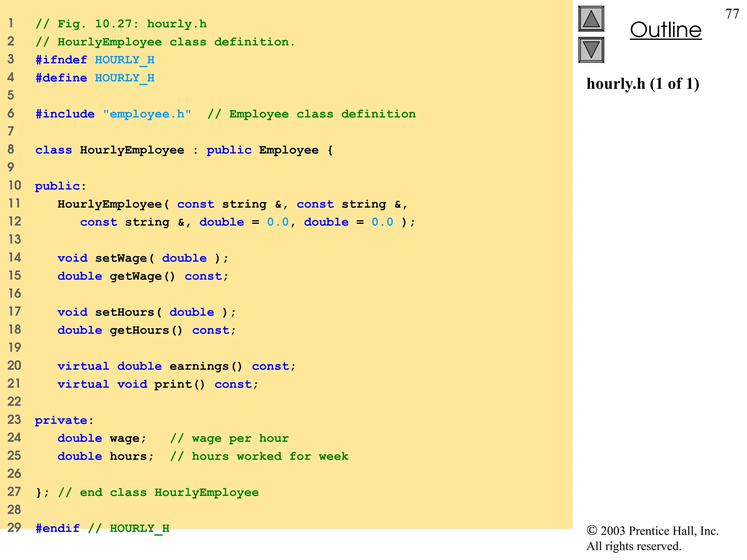Screen dimensions: 747x560
Task: Click the getWage function declaration
Action: click(x=143, y=276)
